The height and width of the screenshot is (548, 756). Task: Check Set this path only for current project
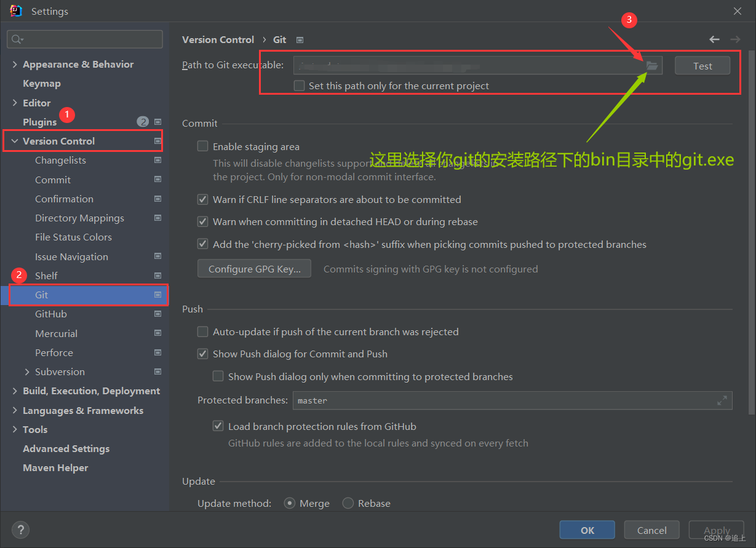(x=299, y=85)
